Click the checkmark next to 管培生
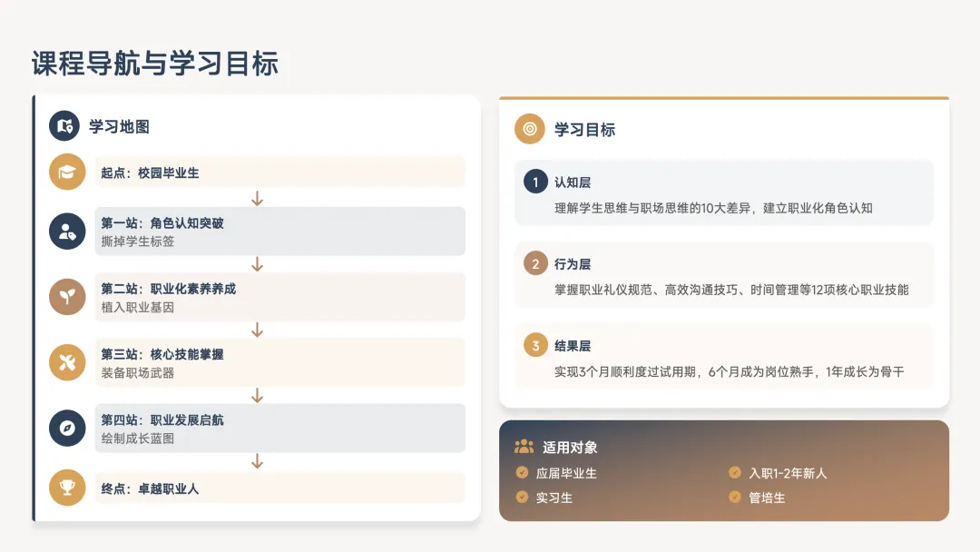Image resolution: width=980 pixels, height=552 pixels. 734,497
